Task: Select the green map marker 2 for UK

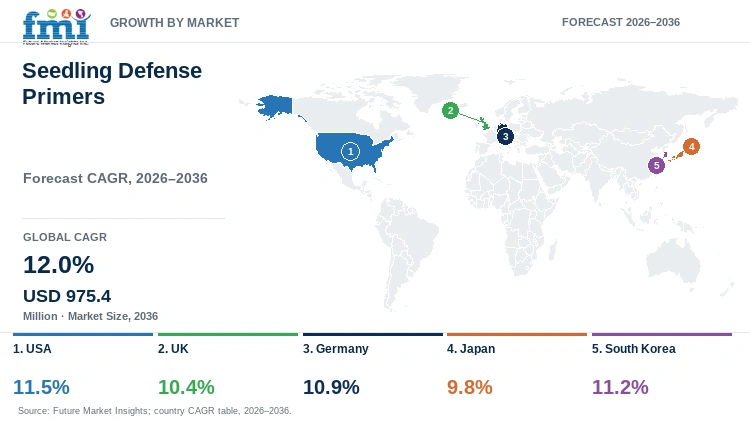Action: point(450,111)
